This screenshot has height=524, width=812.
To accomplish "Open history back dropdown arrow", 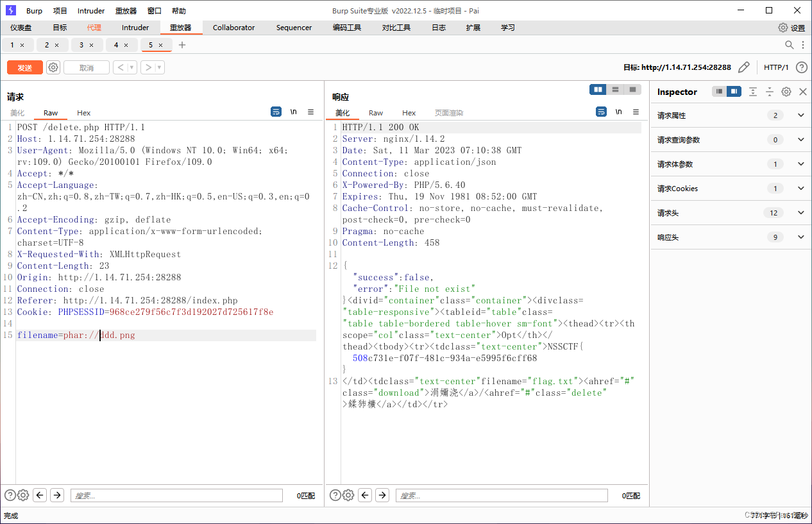I will click(131, 67).
